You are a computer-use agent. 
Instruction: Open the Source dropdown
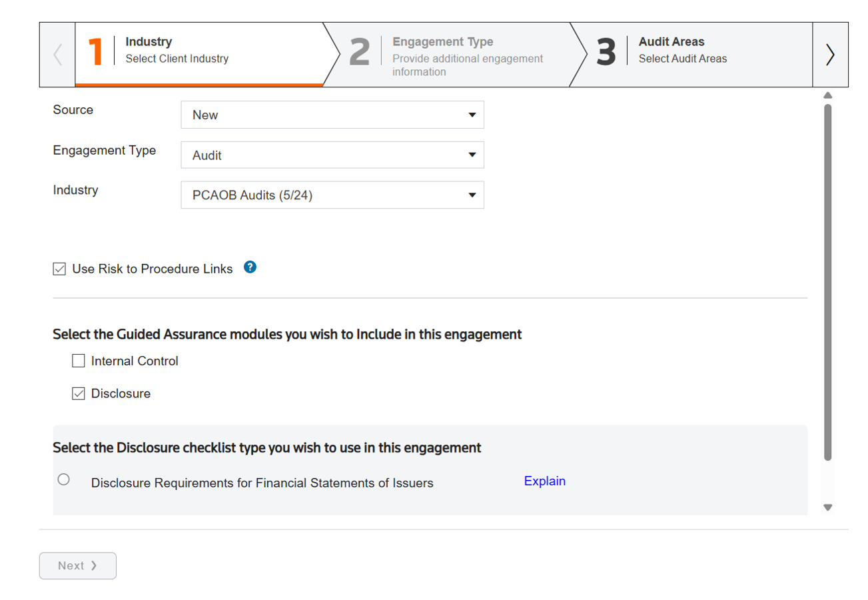[332, 115]
